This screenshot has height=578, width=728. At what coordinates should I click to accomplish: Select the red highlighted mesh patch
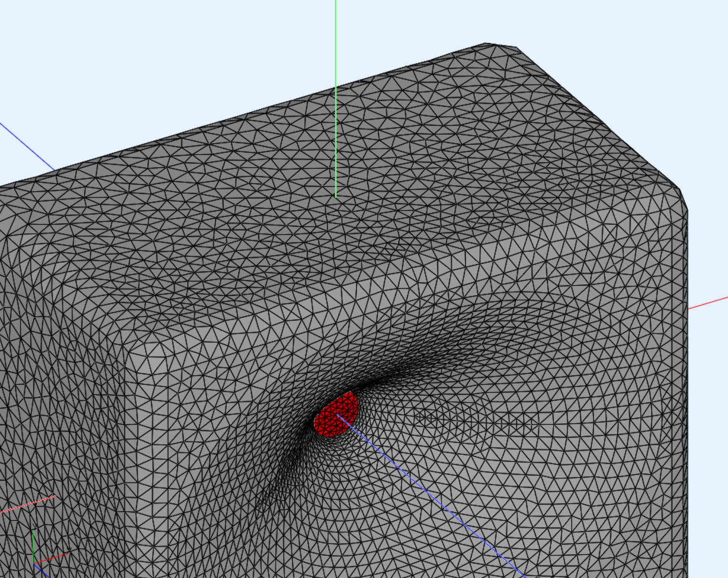point(336,415)
